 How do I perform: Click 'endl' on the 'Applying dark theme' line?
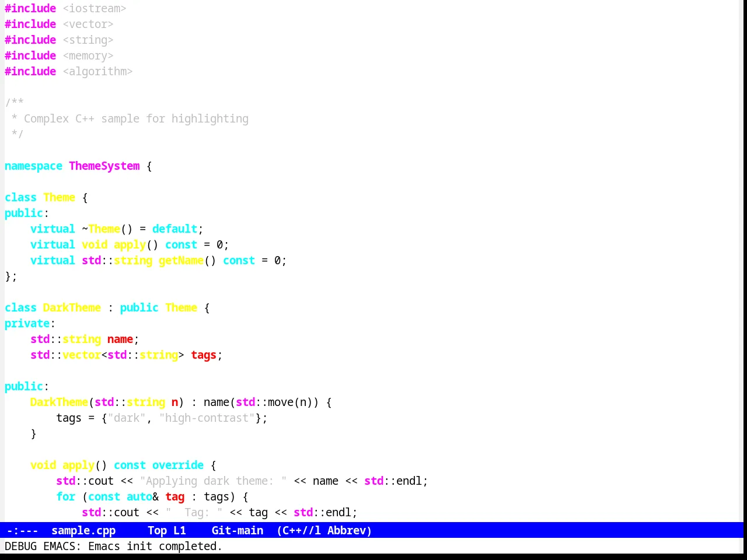point(409,481)
